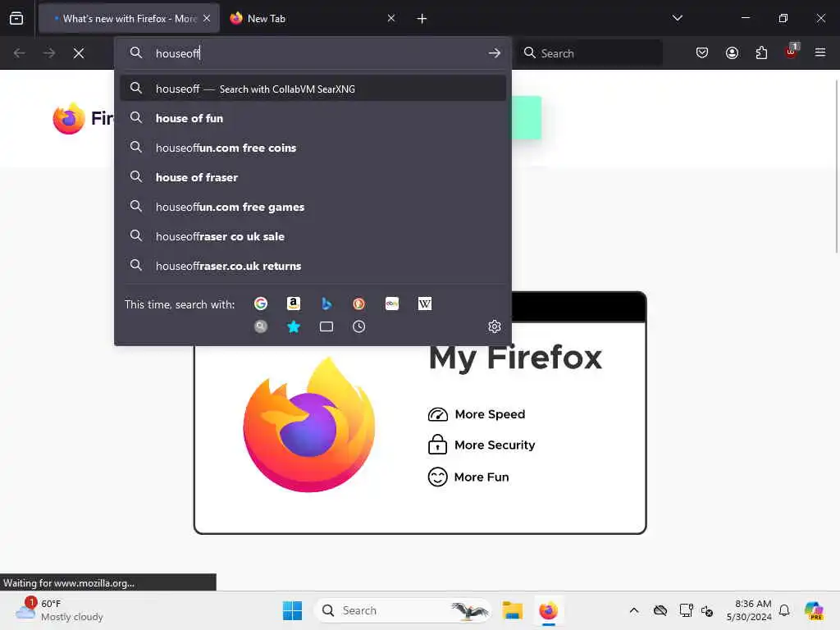Expand the list all tabs chevron
840x630 pixels.
(x=677, y=18)
